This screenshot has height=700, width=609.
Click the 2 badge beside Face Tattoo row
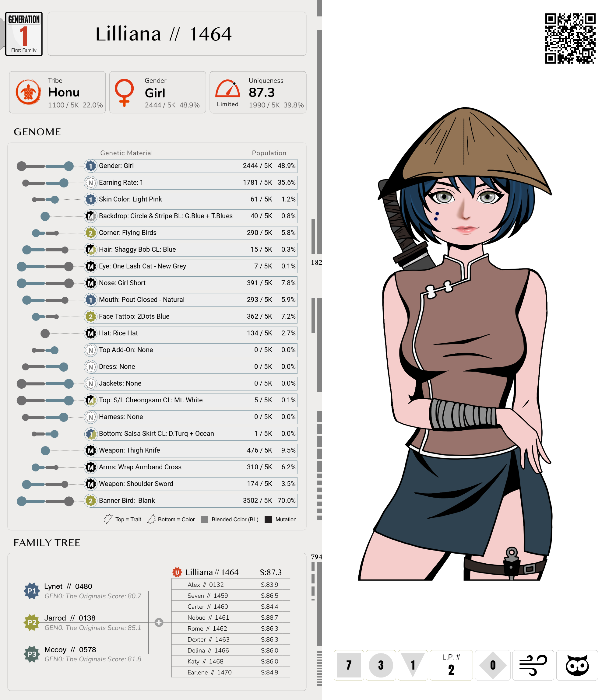tap(90, 317)
